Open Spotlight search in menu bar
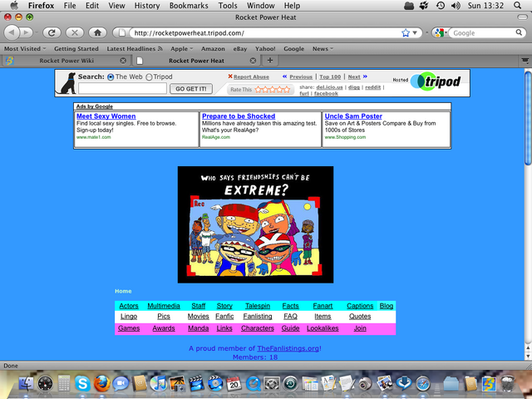 point(517,6)
